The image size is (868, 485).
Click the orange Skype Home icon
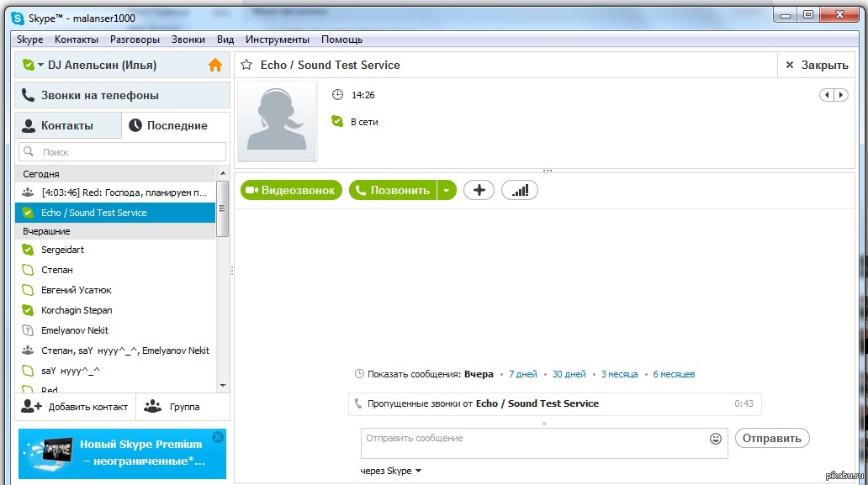[x=214, y=66]
